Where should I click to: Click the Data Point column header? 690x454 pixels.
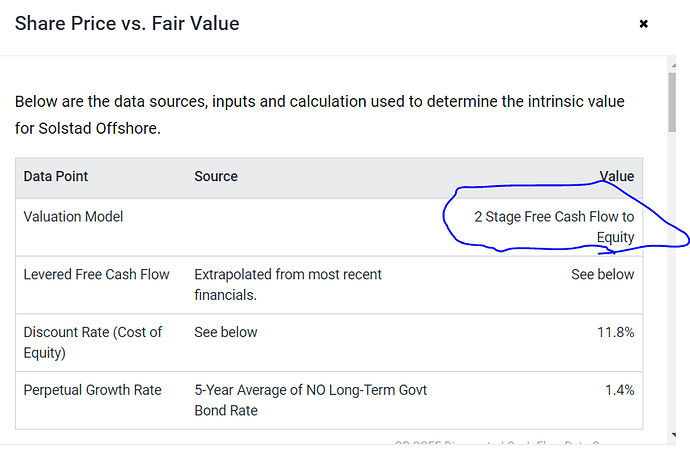click(55, 176)
